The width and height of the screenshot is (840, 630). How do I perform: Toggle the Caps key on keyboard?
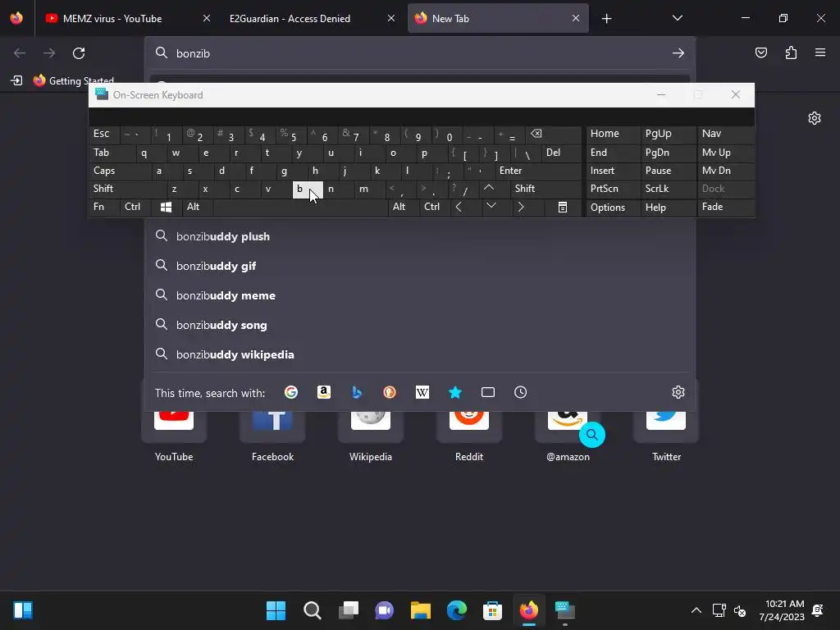(120, 171)
